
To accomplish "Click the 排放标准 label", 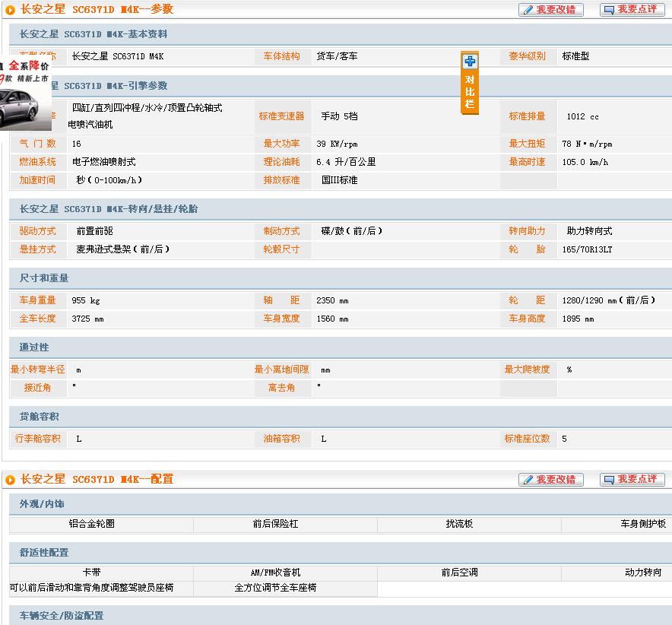I will 281,180.
